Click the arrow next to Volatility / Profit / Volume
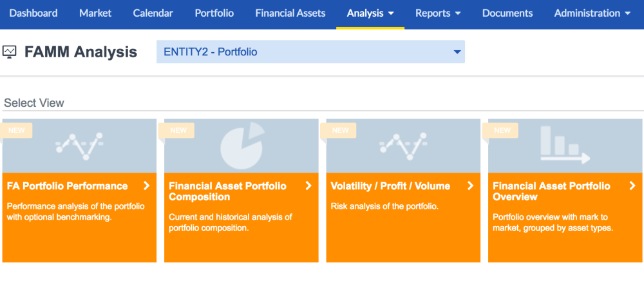Screen dimensions: 644x284 470,185
